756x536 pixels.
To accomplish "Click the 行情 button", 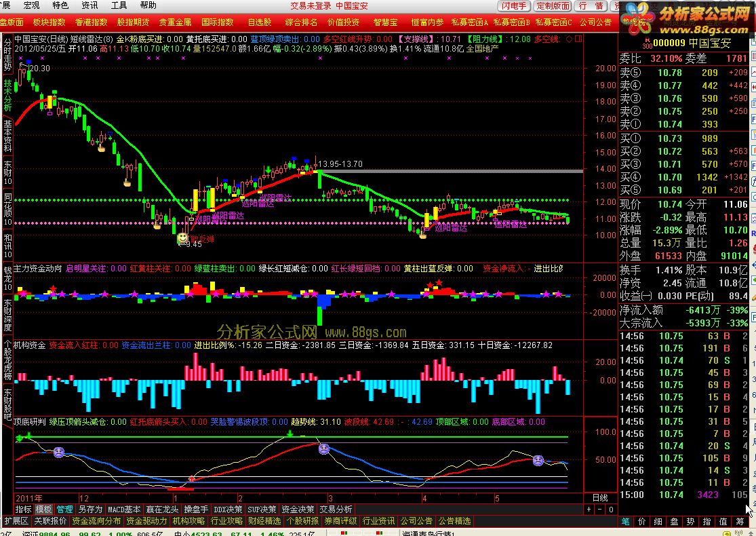I will pyautogui.click(x=591, y=6).
